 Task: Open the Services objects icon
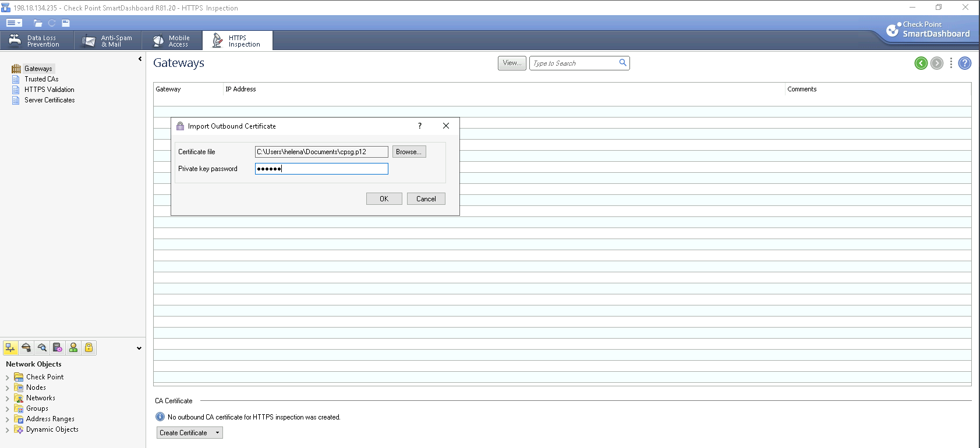(26, 348)
